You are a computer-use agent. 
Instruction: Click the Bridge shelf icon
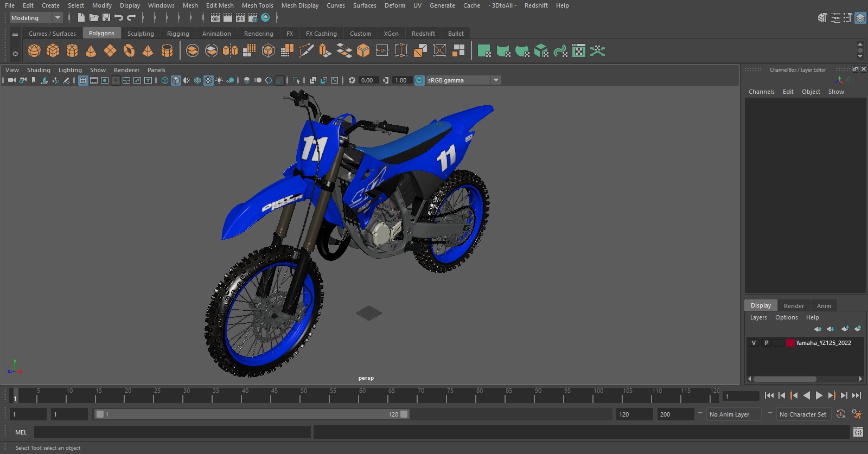coord(344,51)
